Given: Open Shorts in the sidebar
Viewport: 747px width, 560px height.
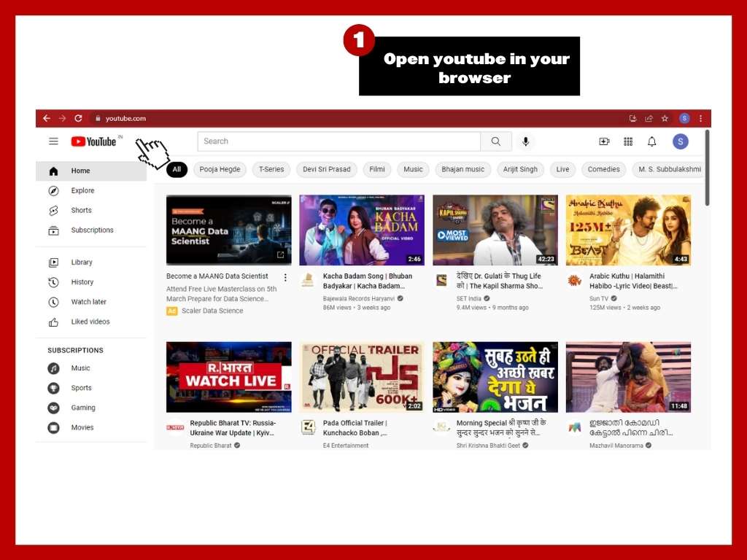Looking at the screenshot, I should click(90, 211).
